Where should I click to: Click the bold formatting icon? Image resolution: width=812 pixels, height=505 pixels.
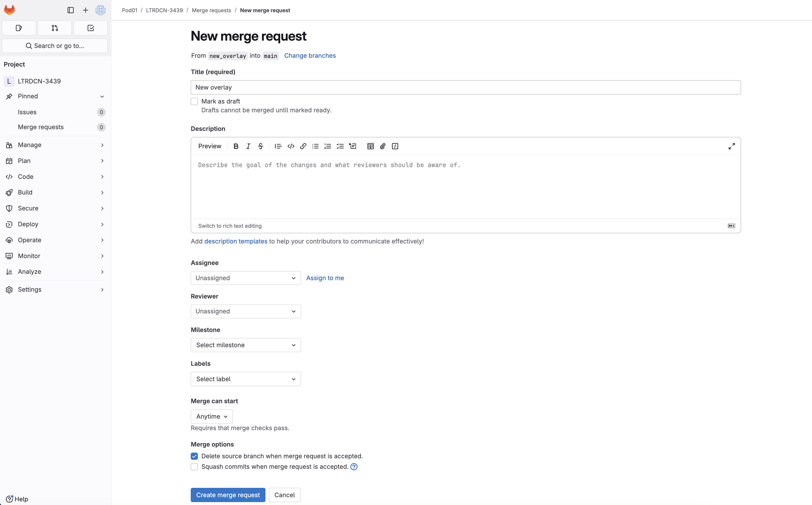pos(236,146)
